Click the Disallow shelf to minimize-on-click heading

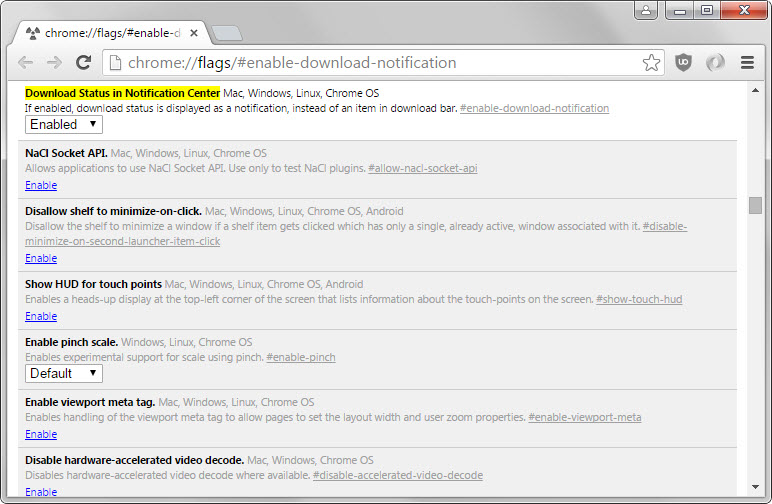click(113, 211)
